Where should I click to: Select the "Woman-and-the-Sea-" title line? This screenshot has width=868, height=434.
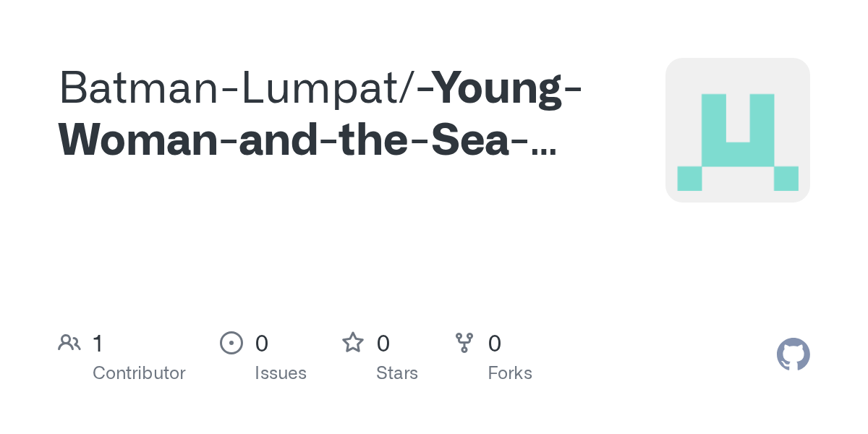(x=293, y=140)
